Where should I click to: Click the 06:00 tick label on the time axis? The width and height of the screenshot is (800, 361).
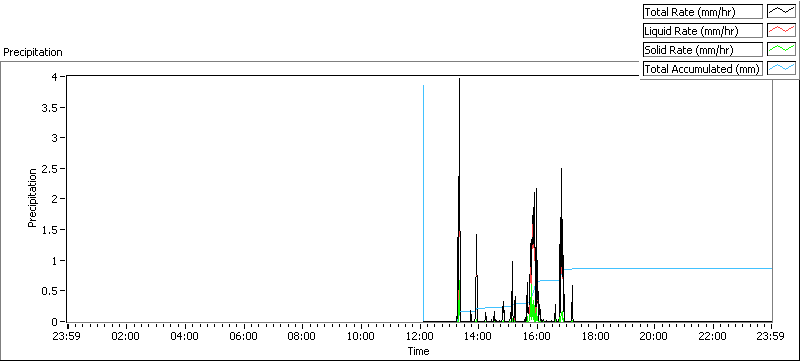point(244,336)
